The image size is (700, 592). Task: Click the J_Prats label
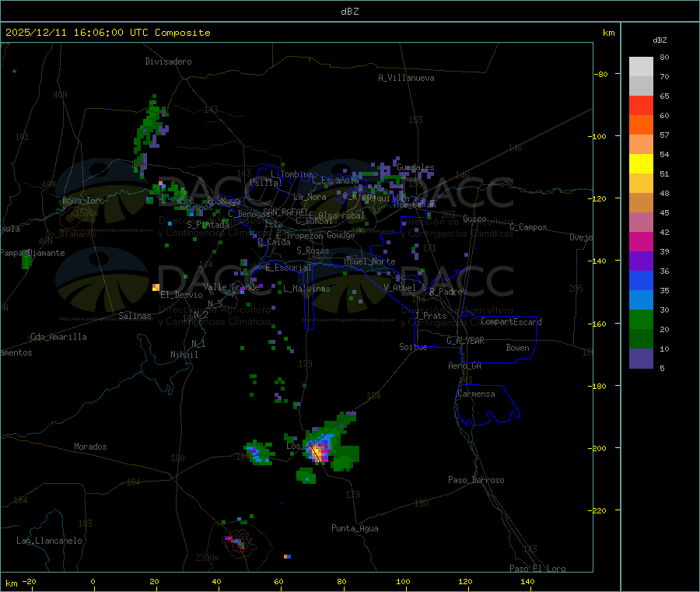click(430, 316)
